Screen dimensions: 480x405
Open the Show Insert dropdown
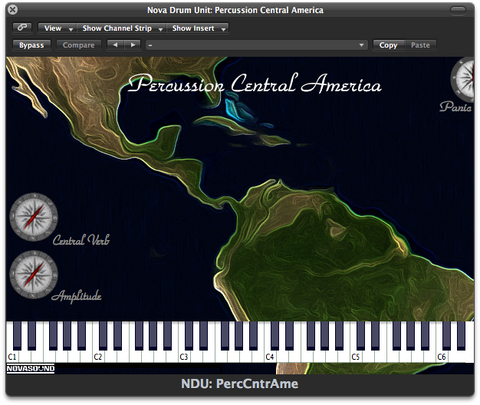pyautogui.click(x=198, y=28)
